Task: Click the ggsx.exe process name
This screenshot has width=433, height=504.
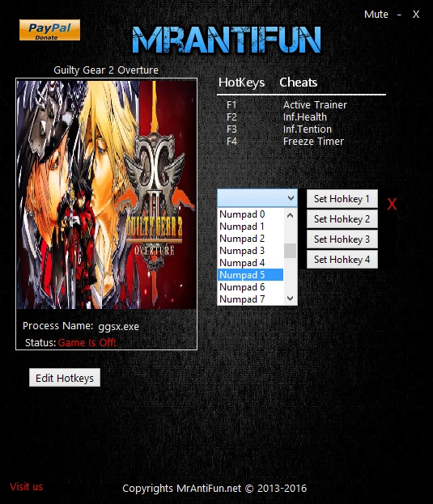Action: 119,327
